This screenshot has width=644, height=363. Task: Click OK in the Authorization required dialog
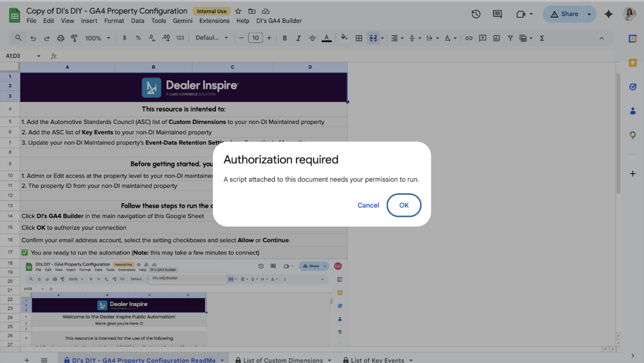[404, 205]
